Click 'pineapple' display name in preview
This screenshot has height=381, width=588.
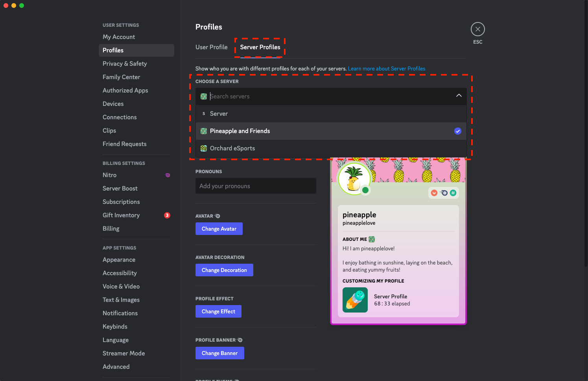(x=359, y=215)
